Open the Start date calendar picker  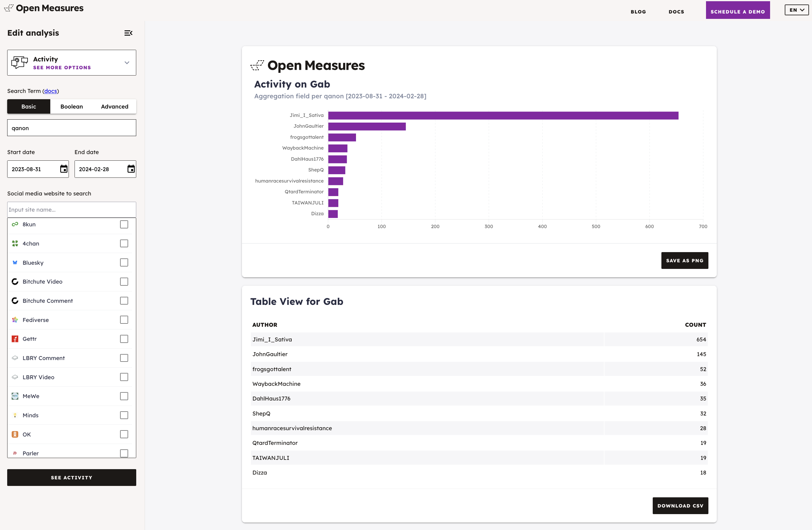coord(64,169)
